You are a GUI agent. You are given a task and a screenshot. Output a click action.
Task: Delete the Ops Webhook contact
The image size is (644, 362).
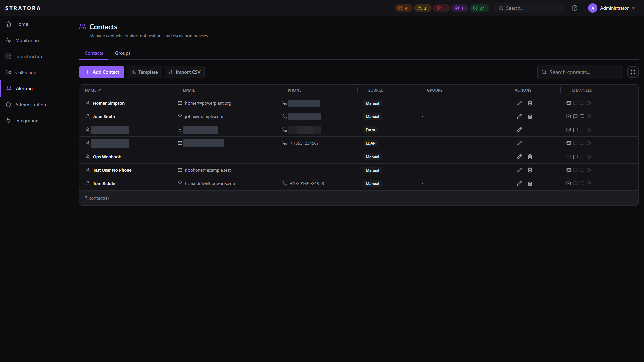pos(530,157)
